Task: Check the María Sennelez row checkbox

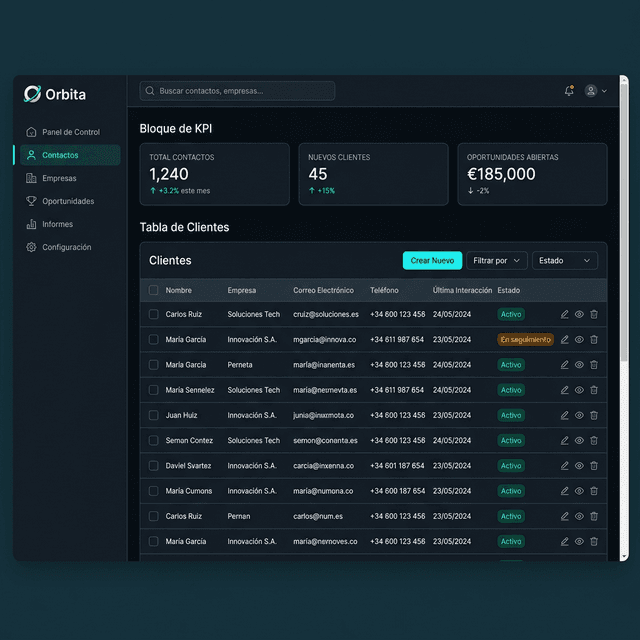Action: click(x=153, y=390)
